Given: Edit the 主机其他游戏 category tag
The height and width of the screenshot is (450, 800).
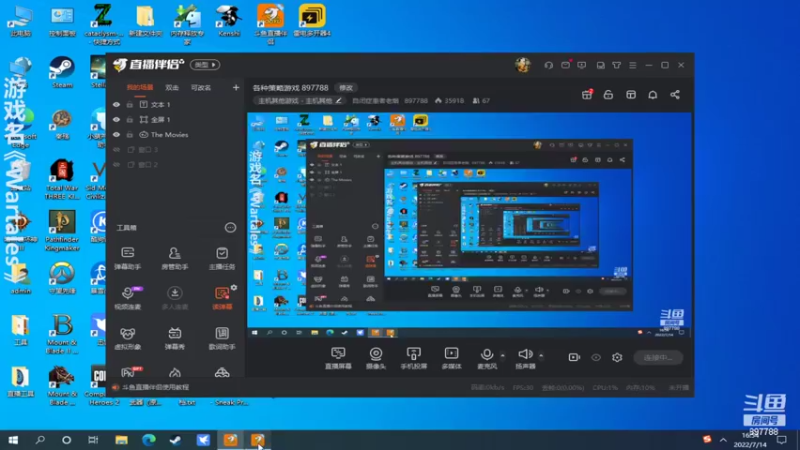Looking at the screenshot, I should 299,101.
